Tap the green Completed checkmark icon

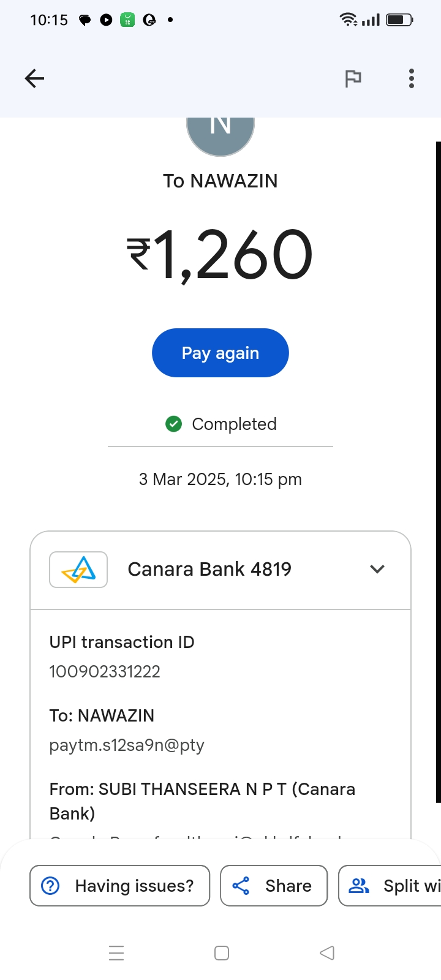(174, 424)
